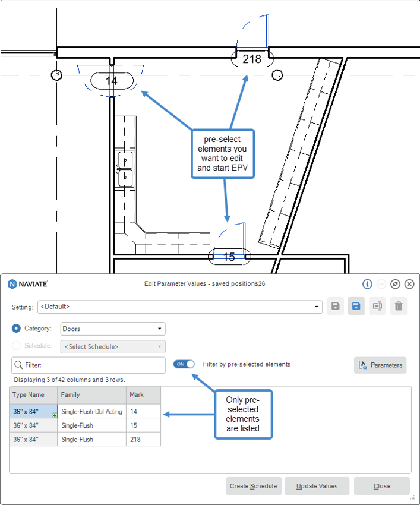Click the maximize dialog icon
Image resolution: width=420 pixels, height=505 pixels.
coord(395,284)
